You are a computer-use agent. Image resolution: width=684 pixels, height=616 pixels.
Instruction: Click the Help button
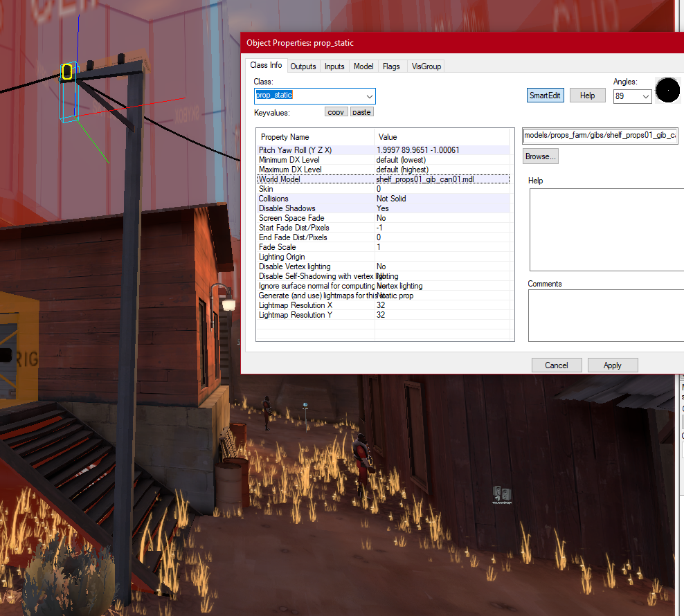click(x=587, y=96)
